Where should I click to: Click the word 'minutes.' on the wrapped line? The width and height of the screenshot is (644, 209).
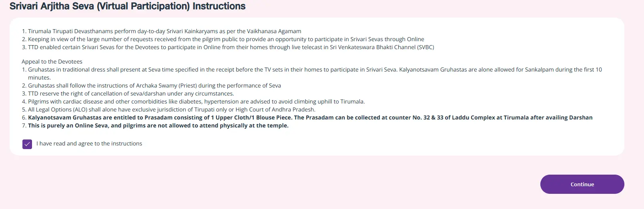coord(39,78)
